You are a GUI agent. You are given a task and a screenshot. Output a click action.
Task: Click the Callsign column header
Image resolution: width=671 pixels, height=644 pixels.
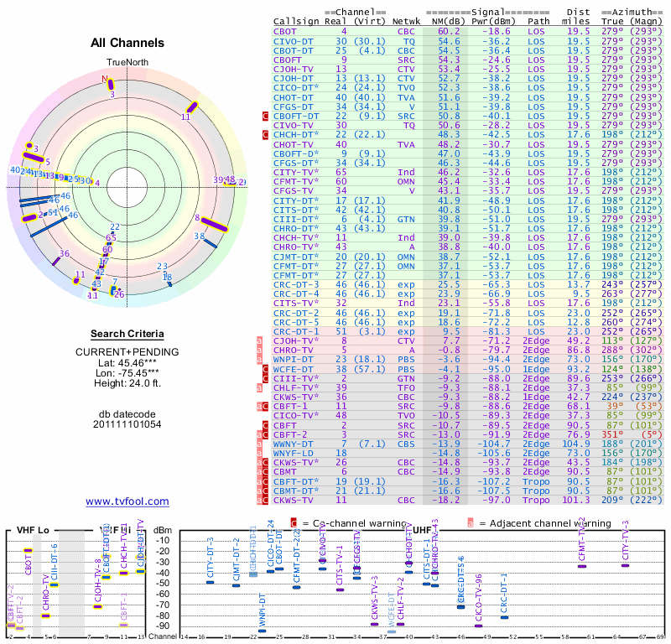tap(294, 21)
